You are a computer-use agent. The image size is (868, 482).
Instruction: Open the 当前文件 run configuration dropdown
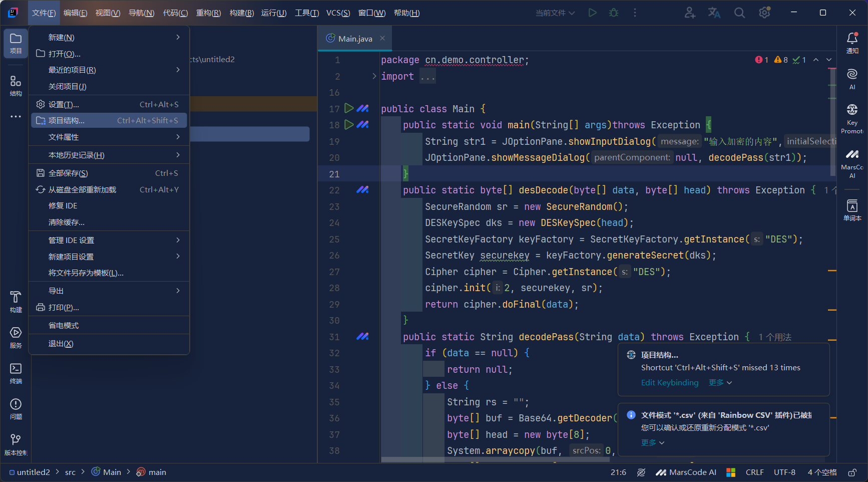[x=555, y=13]
